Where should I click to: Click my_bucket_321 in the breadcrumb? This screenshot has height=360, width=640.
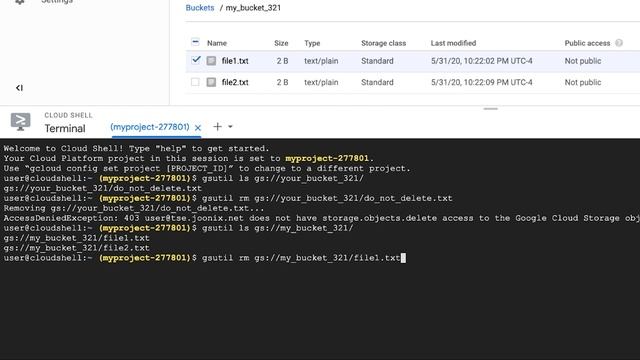253,8
